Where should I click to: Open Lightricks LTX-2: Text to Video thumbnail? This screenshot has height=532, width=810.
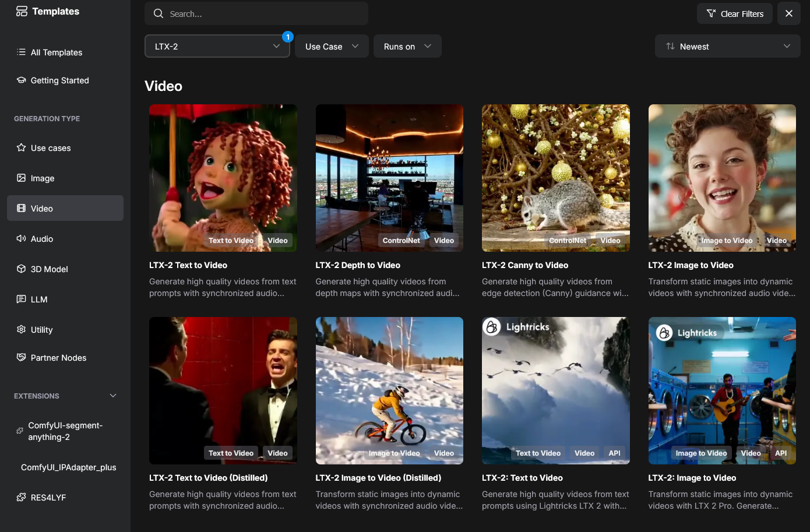click(x=556, y=390)
